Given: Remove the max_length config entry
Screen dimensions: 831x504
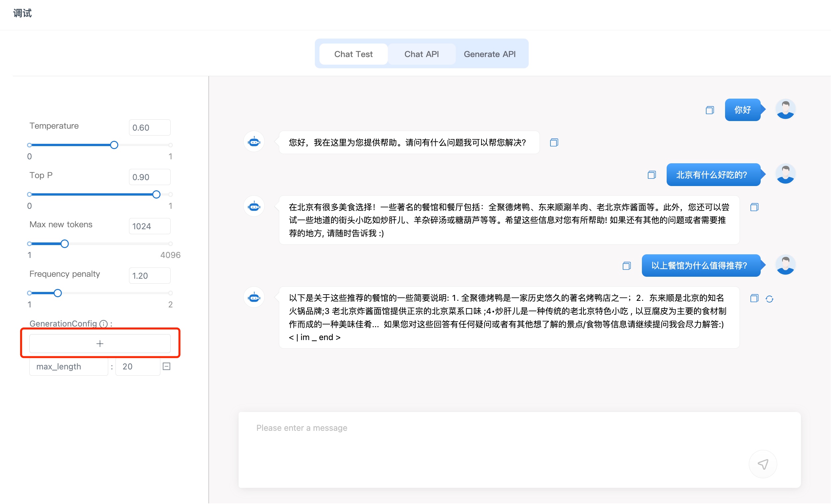Looking at the screenshot, I should [167, 366].
